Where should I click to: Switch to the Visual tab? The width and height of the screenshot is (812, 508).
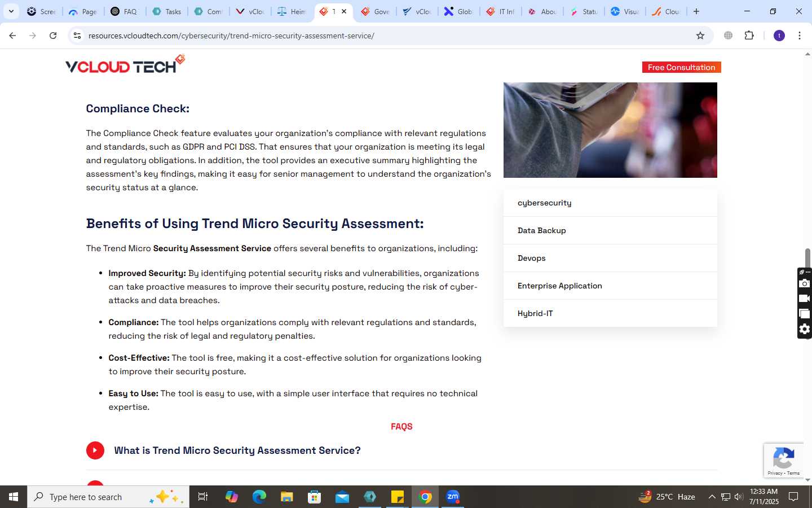(x=625, y=11)
